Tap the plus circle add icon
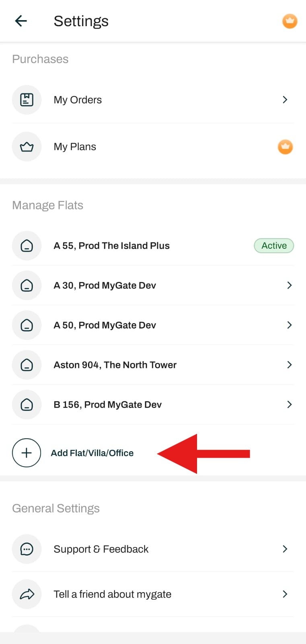 tap(27, 453)
